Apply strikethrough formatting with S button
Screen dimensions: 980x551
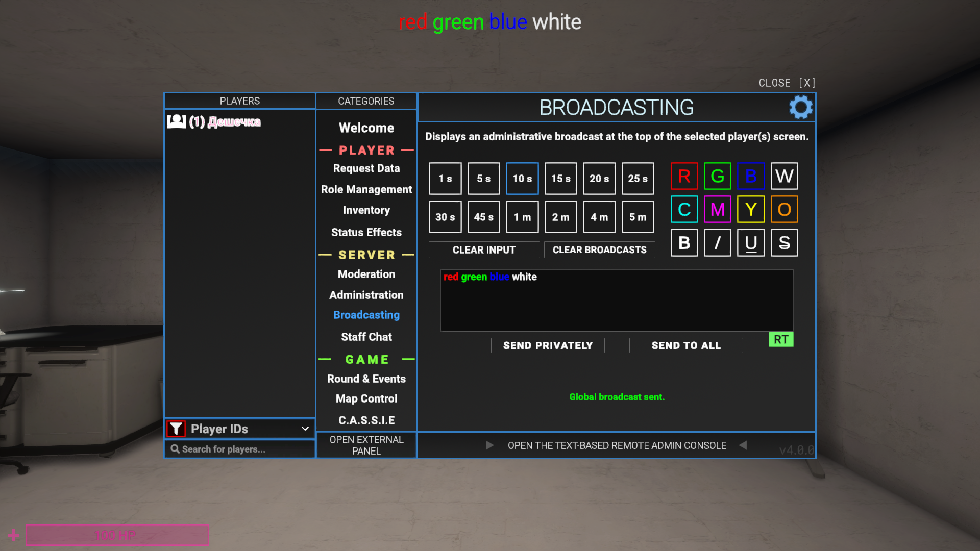[x=784, y=243]
